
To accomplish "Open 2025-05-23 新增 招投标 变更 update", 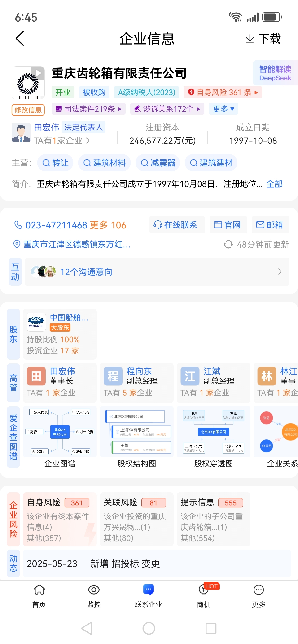I will tap(157, 563).
